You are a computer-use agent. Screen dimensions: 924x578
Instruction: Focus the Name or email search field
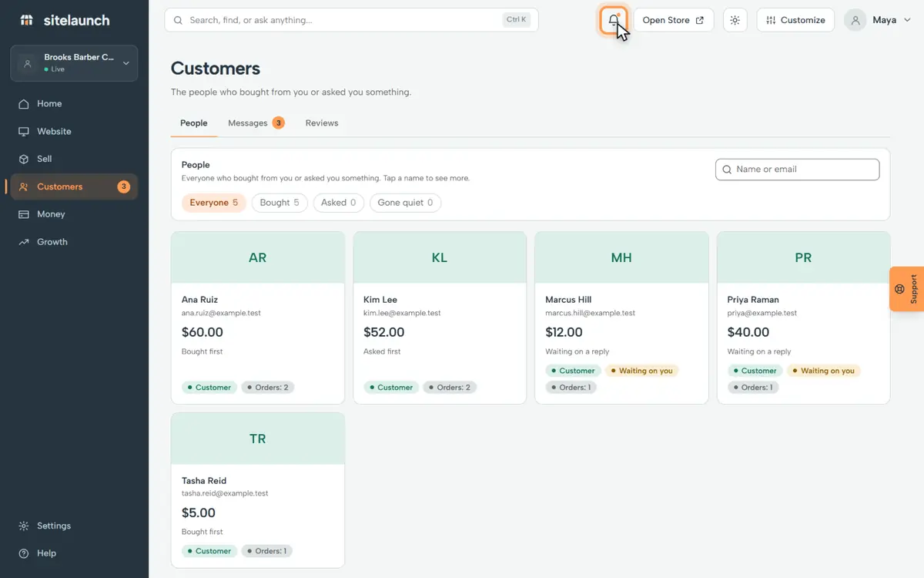[x=798, y=170]
